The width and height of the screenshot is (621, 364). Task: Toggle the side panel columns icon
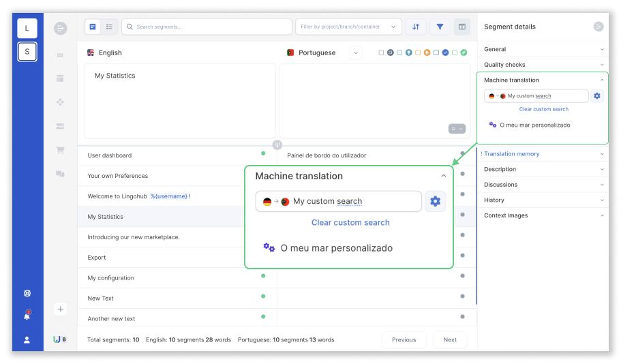tap(461, 27)
